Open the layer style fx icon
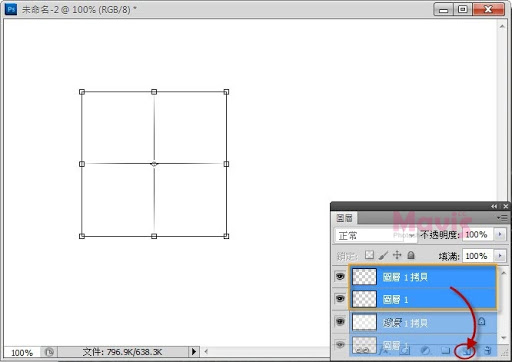The image size is (512, 362). [384, 350]
